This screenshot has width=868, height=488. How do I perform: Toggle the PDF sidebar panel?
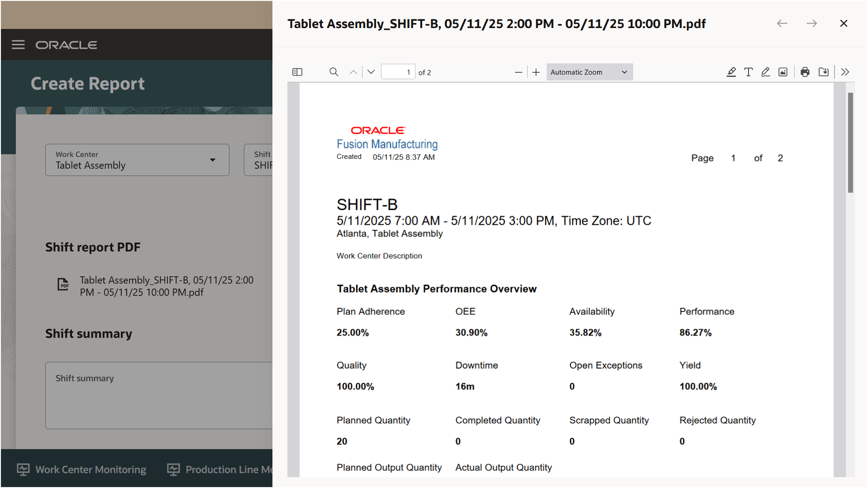(x=297, y=71)
